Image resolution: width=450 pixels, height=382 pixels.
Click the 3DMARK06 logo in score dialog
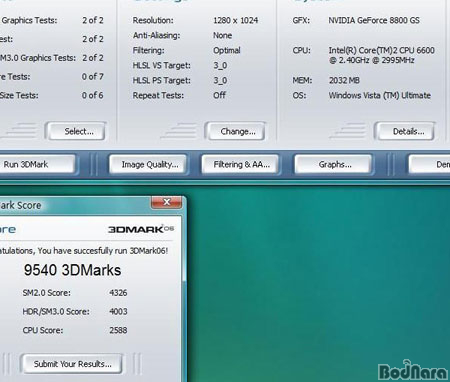pos(141,229)
